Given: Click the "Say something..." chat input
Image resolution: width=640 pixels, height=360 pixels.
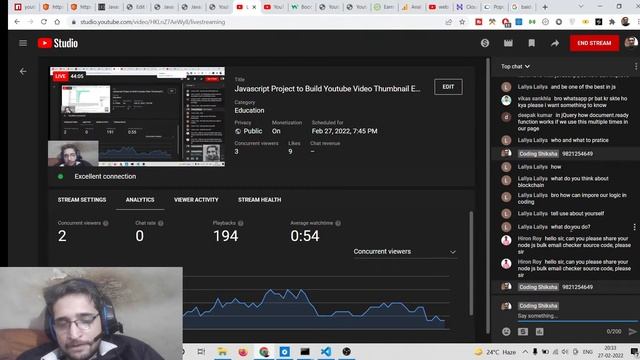Looking at the screenshot, I should click(x=578, y=316).
